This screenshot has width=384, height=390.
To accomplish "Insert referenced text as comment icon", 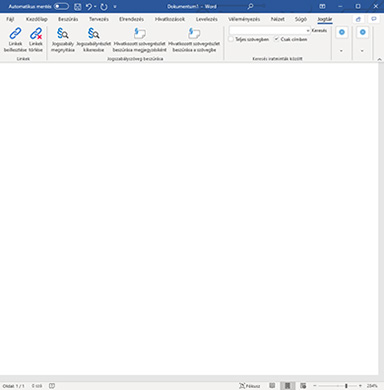I will tap(139, 34).
